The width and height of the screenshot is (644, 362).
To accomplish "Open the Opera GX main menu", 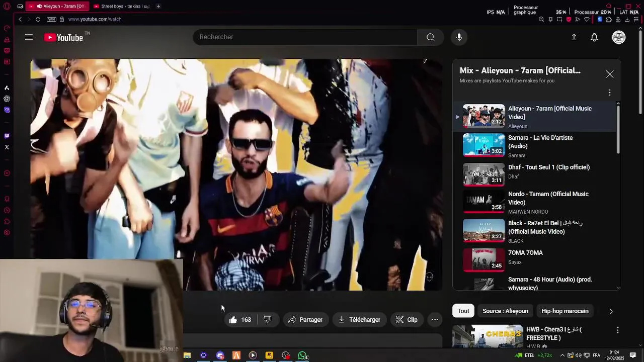I will tap(7, 7).
